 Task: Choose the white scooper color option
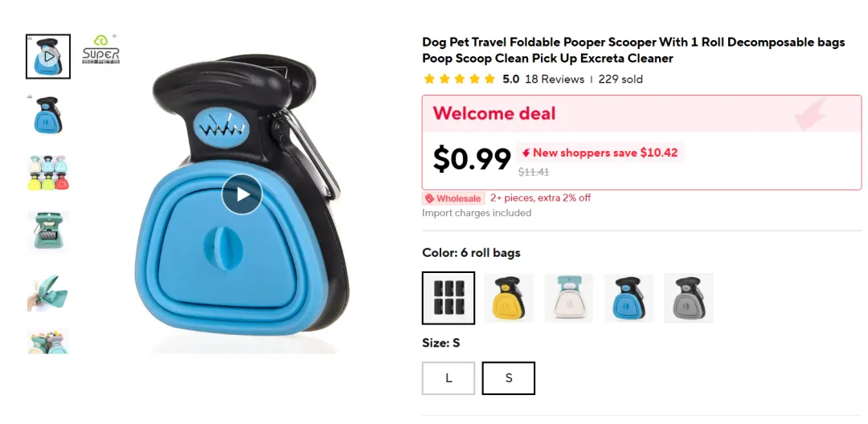click(x=568, y=298)
